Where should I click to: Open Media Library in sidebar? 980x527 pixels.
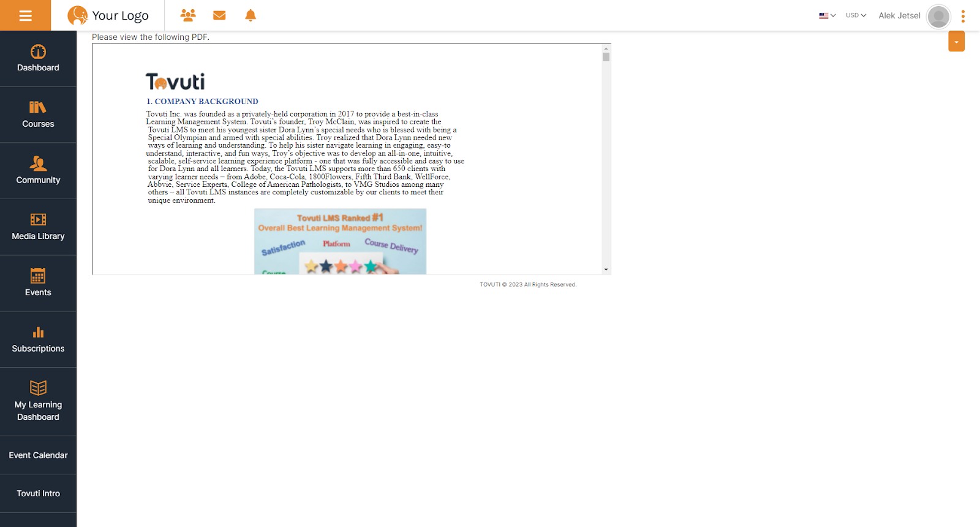[38, 227]
